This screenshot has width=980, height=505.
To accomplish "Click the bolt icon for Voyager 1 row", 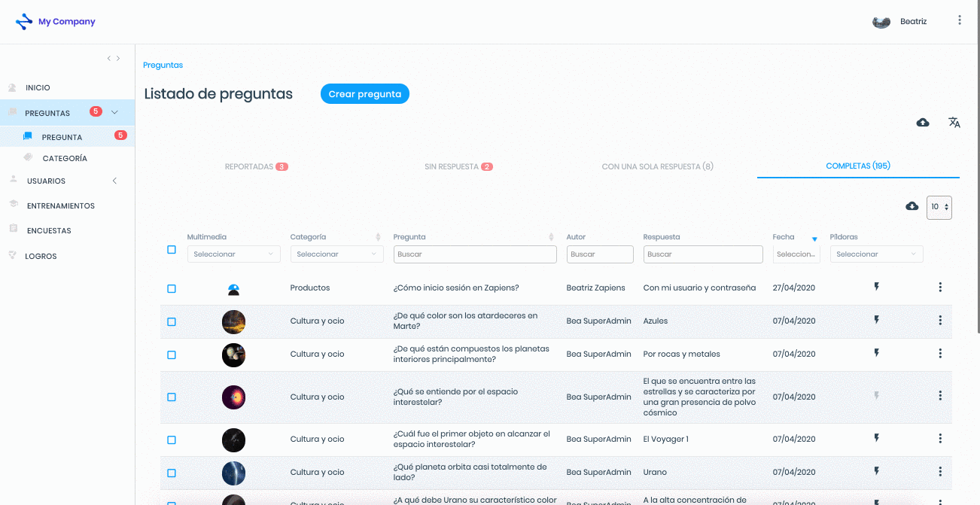I will click(876, 438).
